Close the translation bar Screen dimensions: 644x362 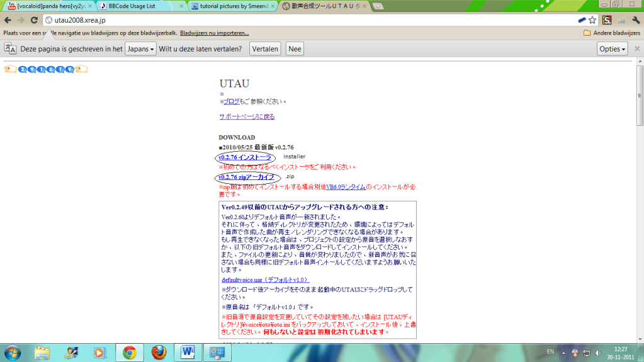[x=637, y=48]
